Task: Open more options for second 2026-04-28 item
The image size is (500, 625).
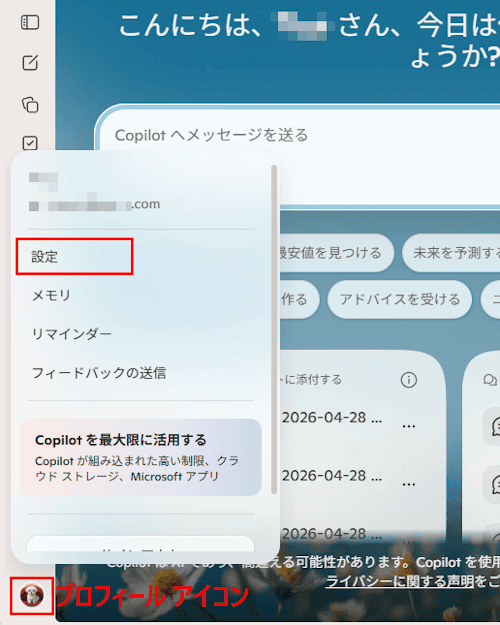Action: pos(409,484)
